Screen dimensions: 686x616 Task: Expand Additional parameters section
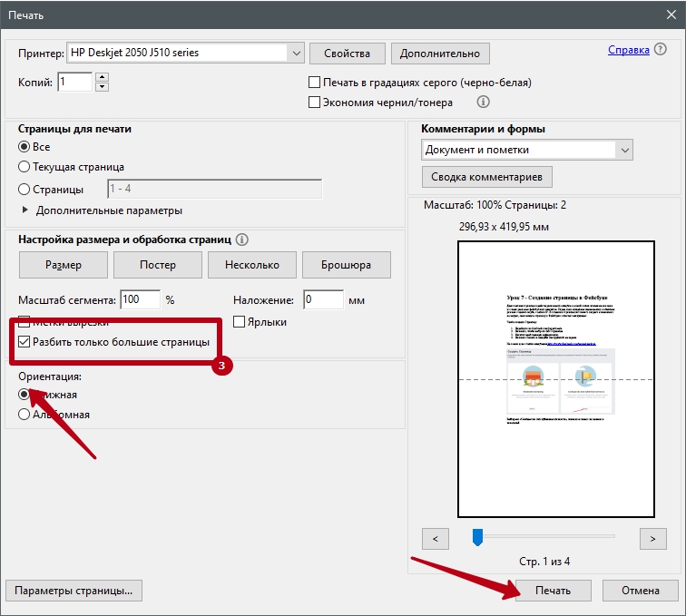coord(24,210)
